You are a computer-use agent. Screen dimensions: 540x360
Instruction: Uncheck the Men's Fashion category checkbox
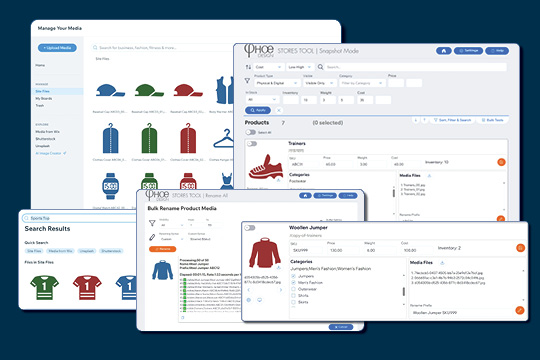293,282
